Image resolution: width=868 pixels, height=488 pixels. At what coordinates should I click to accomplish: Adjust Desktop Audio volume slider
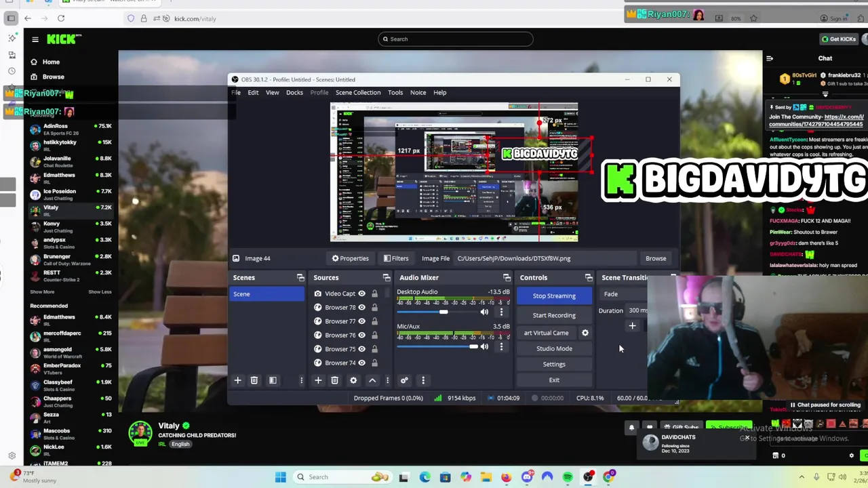(443, 312)
